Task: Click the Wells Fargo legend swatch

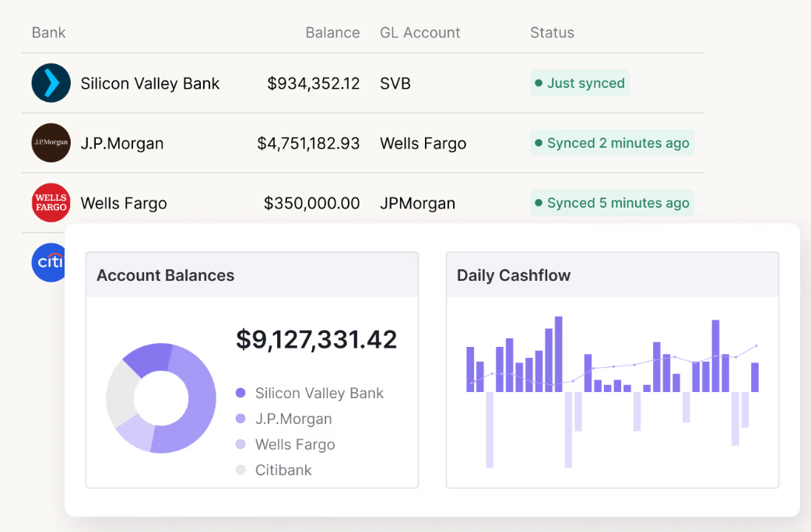Action: click(240, 444)
